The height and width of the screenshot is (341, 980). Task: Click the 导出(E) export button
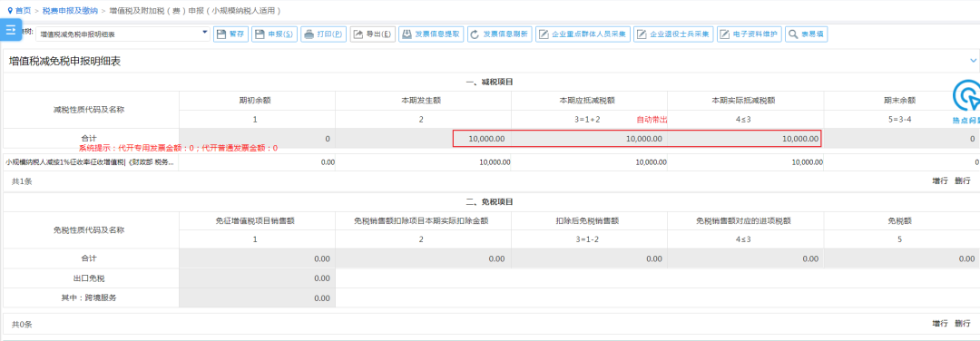tap(372, 34)
